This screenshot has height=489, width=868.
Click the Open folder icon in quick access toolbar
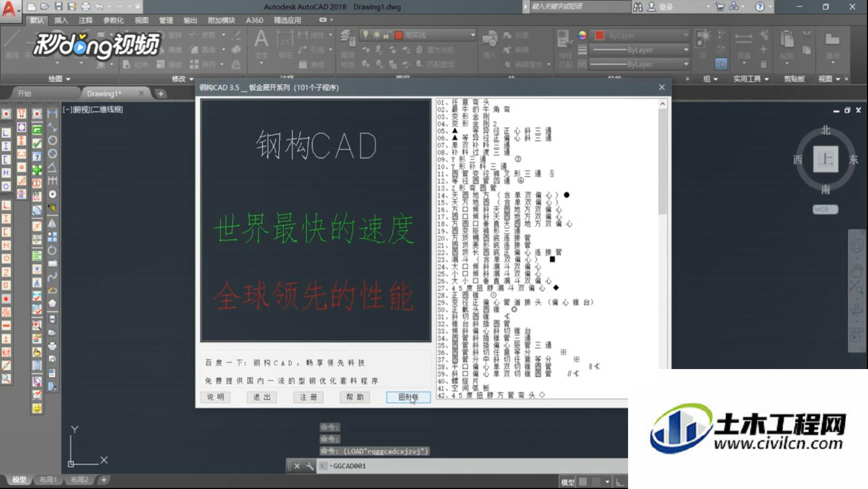pos(45,7)
